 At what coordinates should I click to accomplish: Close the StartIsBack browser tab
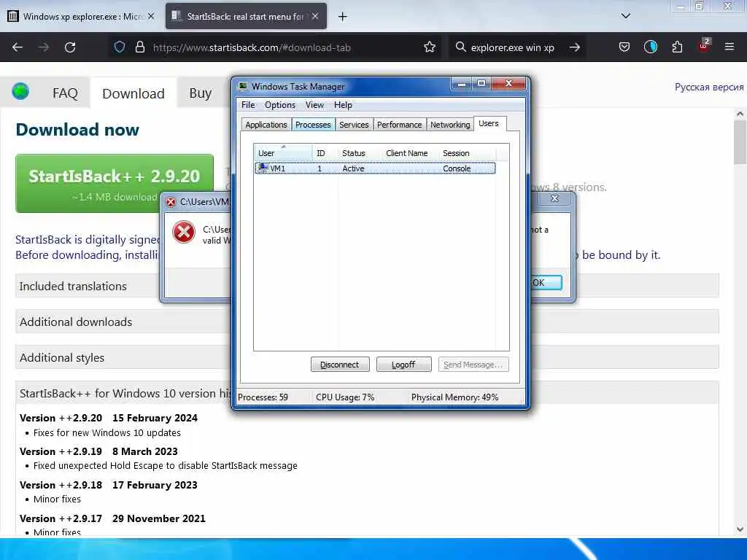point(315,16)
